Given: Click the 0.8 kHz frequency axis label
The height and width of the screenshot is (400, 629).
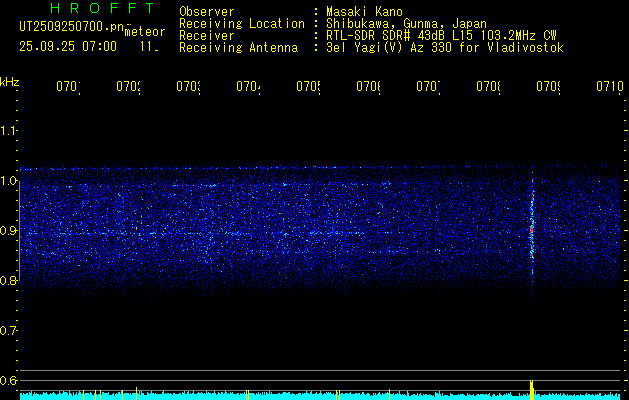Looking at the screenshot, I should pos(8,280).
